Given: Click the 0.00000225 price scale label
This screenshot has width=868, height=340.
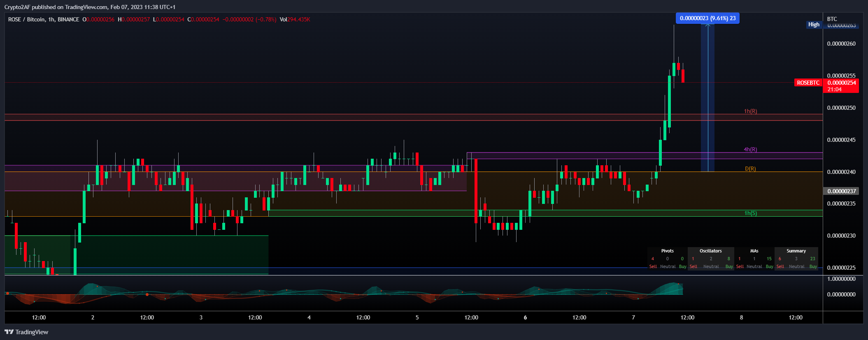Looking at the screenshot, I should 841,268.
